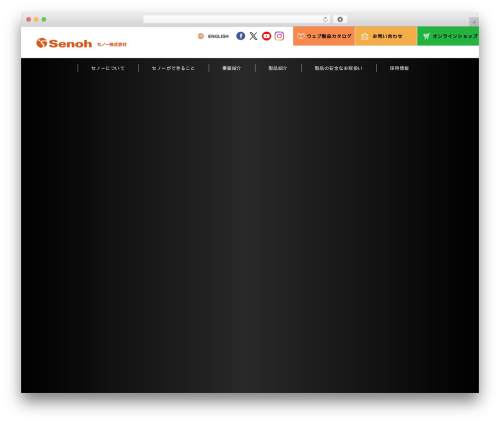Open the YouTube channel icon

pyautogui.click(x=266, y=36)
